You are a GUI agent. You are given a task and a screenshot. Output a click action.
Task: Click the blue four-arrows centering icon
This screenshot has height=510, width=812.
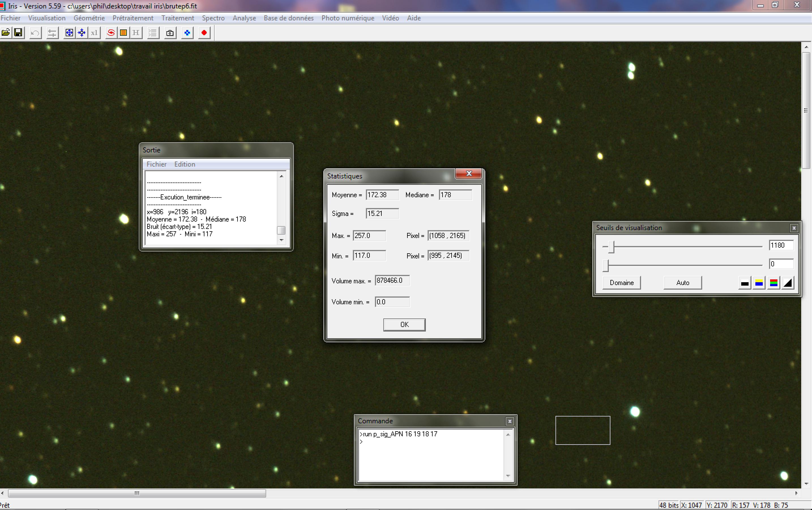pos(82,33)
